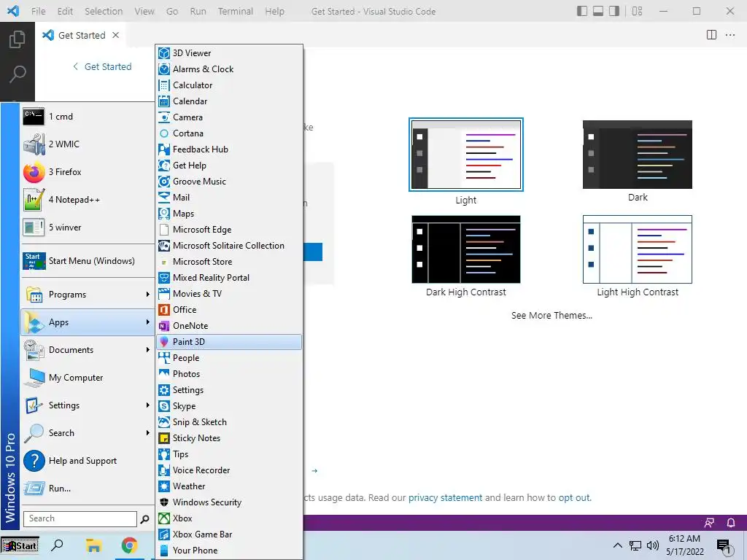Expand the Search submenu in Start menu
Image resolution: width=747 pixels, height=560 pixels.
pyautogui.click(x=88, y=433)
